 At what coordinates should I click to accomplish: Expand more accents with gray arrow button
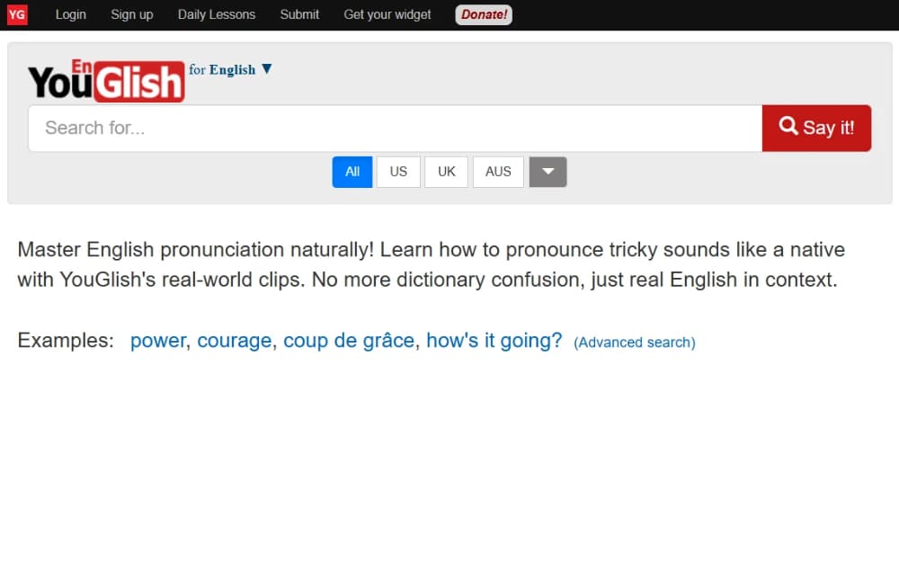(x=547, y=172)
